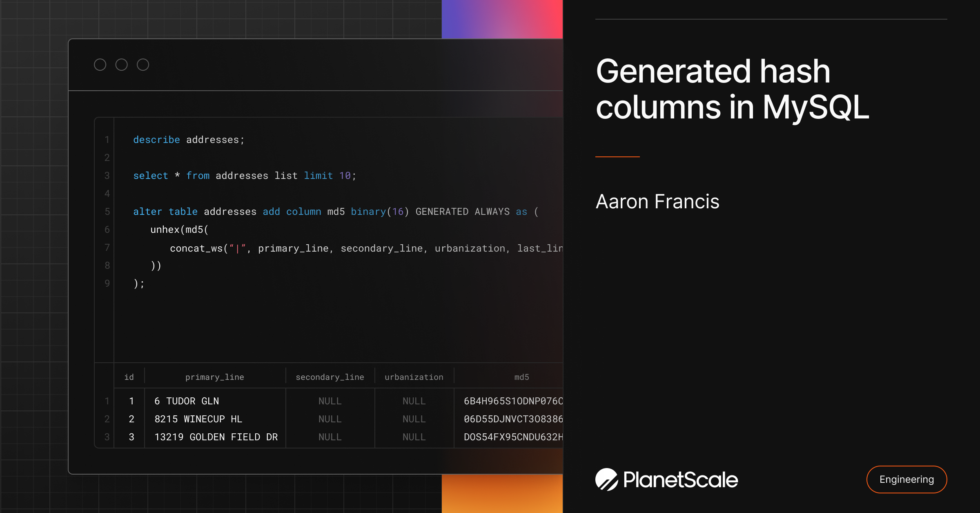Click the 'select * from addresses list limit 10;' line
The image size is (980, 513).
coord(245,176)
